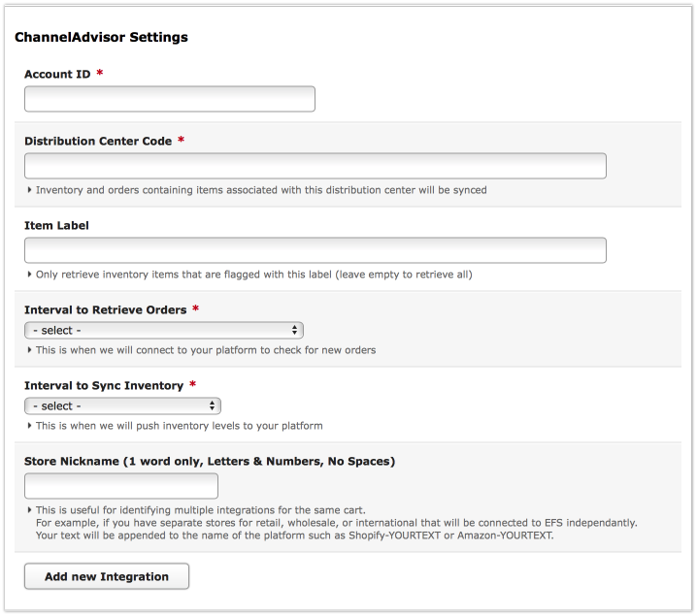Click up-down arrows on Retrieve Orders select

294,330
